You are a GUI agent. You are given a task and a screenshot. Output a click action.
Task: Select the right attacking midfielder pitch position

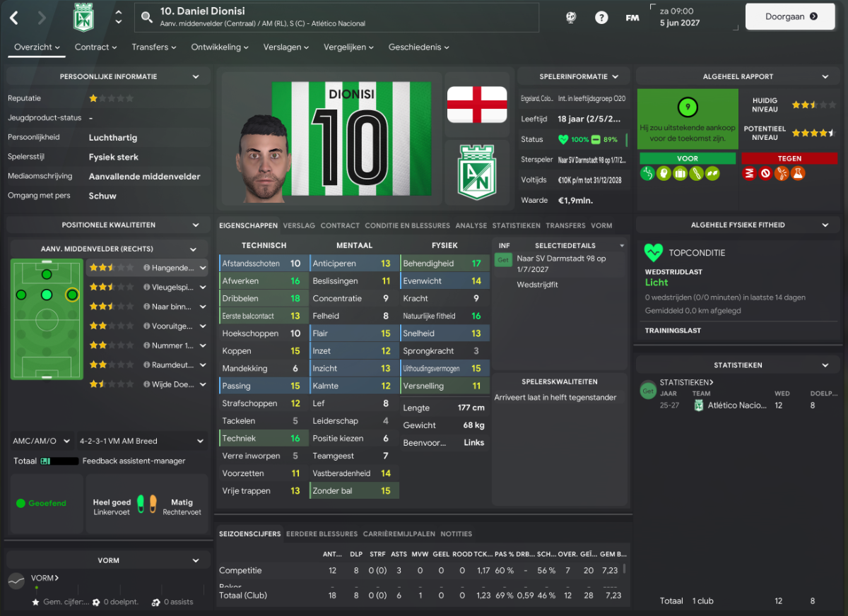pyautogui.click(x=71, y=295)
